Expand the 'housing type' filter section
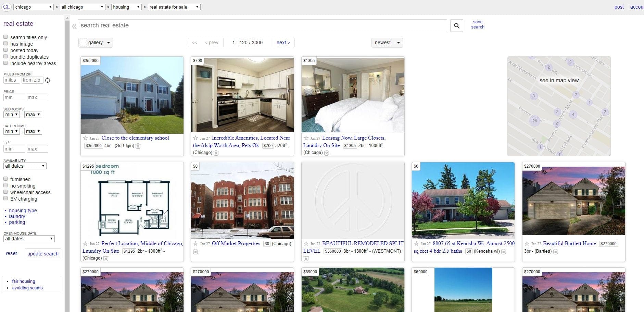This screenshot has height=312, width=644. click(x=23, y=210)
